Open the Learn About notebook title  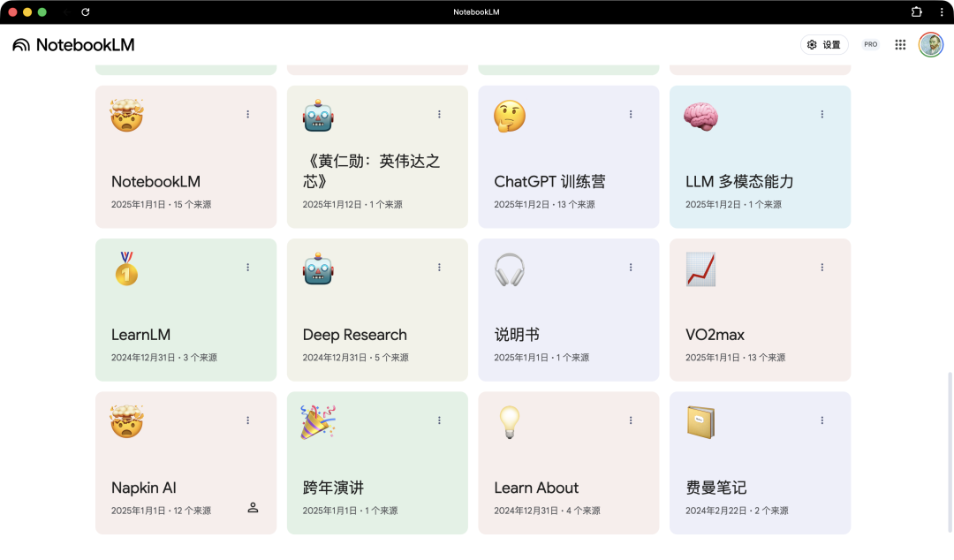(x=536, y=488)
